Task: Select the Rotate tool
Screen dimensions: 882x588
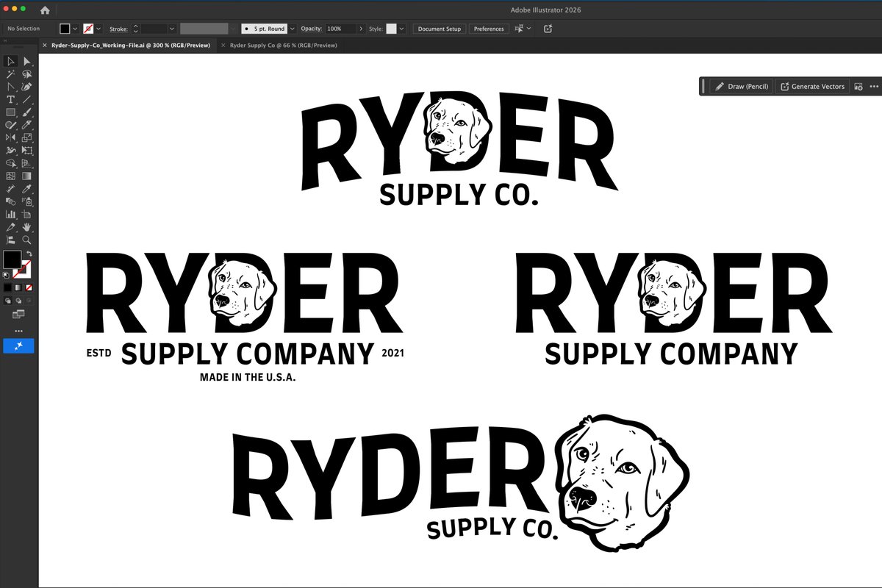Action: tap(10, 137)
